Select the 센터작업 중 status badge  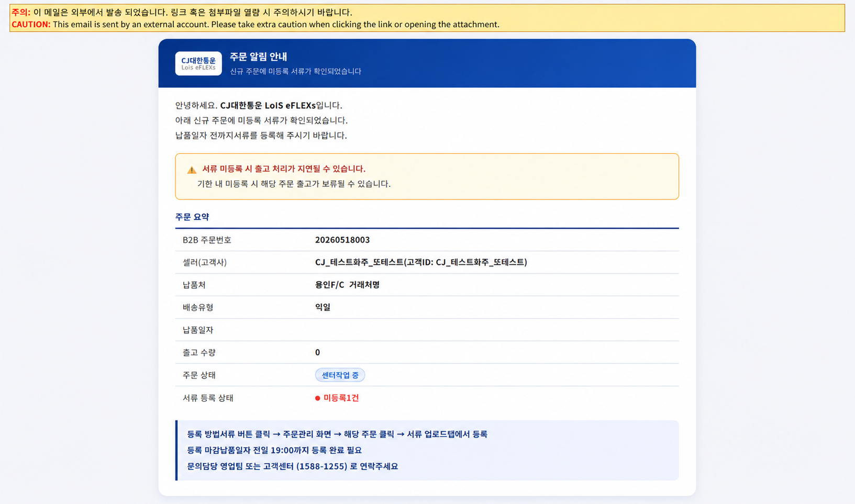(x=340, y=375)
